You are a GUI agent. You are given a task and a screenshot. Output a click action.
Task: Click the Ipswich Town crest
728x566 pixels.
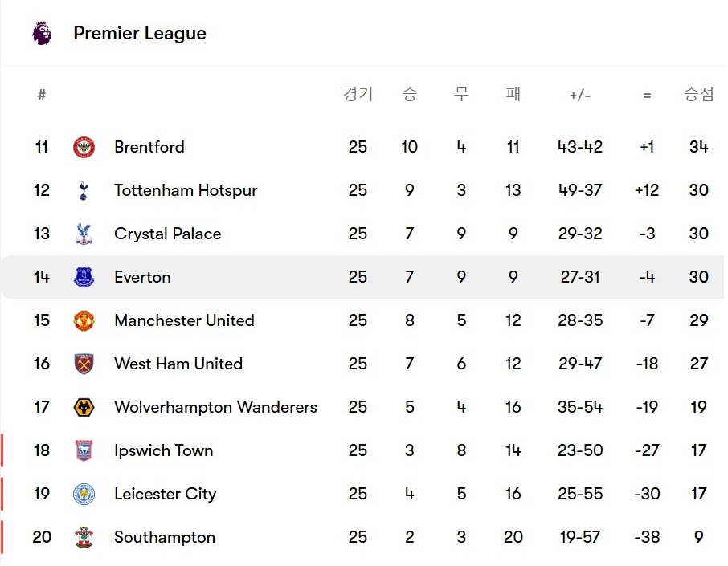84,450
